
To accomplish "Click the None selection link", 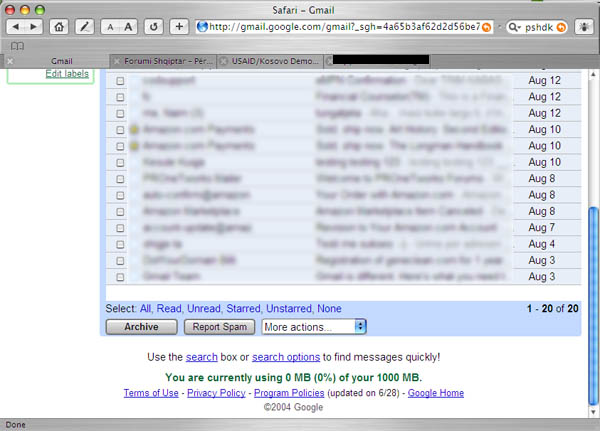I will [x=329, y=309].
